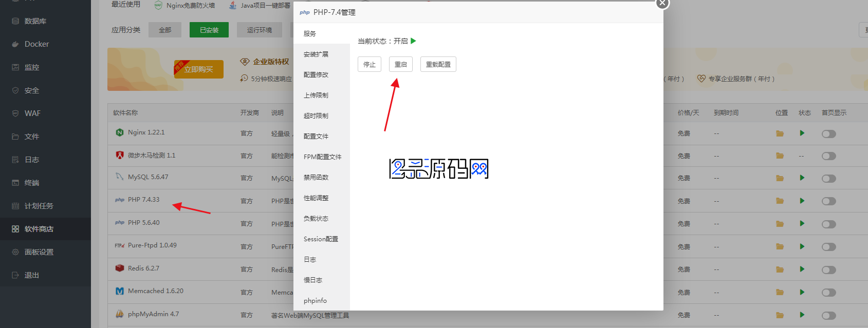Image resolution: width=868 pixels, height=328 pixels.
Task: View the phpinfo tab
Action: pos(322,300)
